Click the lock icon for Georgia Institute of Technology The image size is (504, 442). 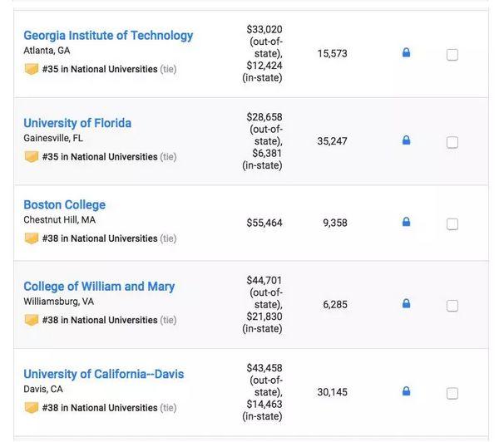[406, 53]
